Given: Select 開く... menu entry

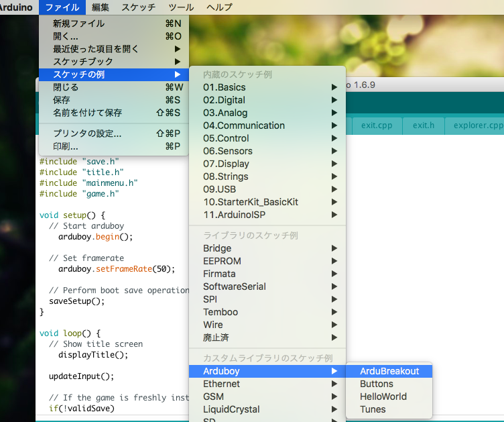Looking at the screenshot, I should pos(114,36).
